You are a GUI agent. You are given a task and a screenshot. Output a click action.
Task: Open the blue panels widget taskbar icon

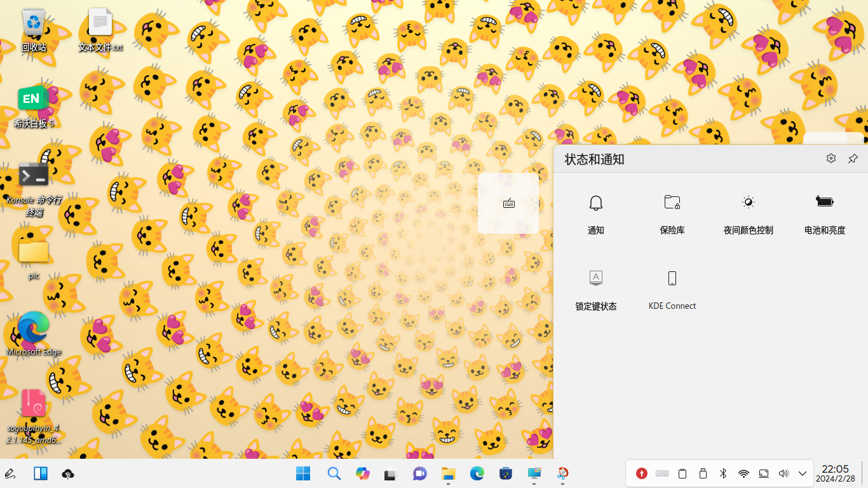click(x=41, y=473)
